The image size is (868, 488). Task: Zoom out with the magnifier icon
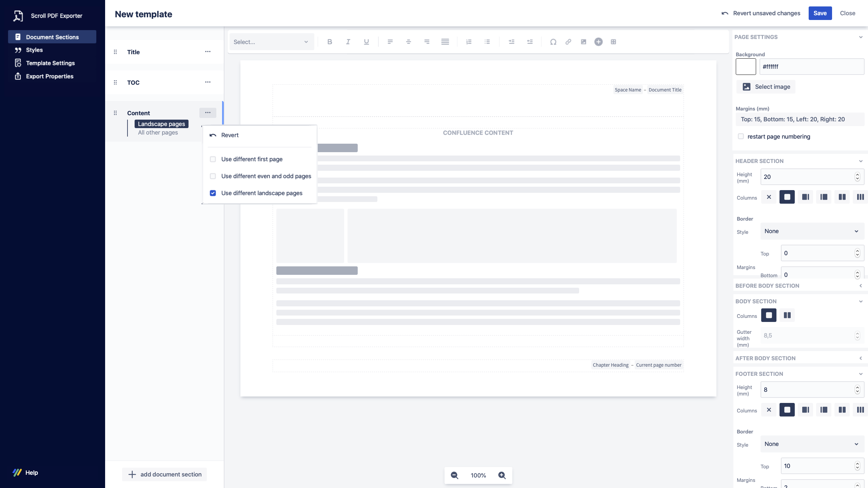tap(454, 475)
